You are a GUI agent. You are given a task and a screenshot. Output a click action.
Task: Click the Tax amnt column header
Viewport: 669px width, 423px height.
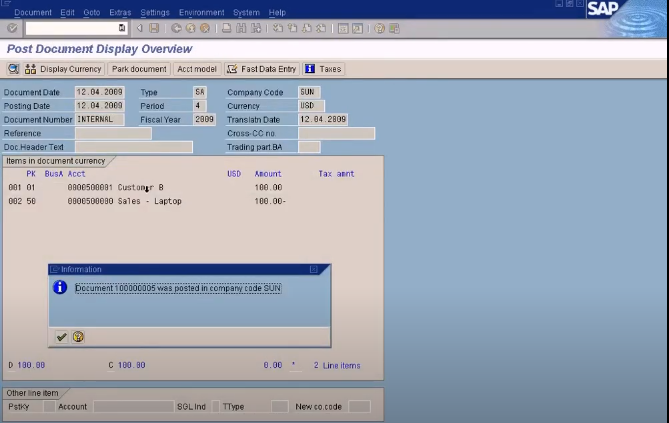point(336,174)
